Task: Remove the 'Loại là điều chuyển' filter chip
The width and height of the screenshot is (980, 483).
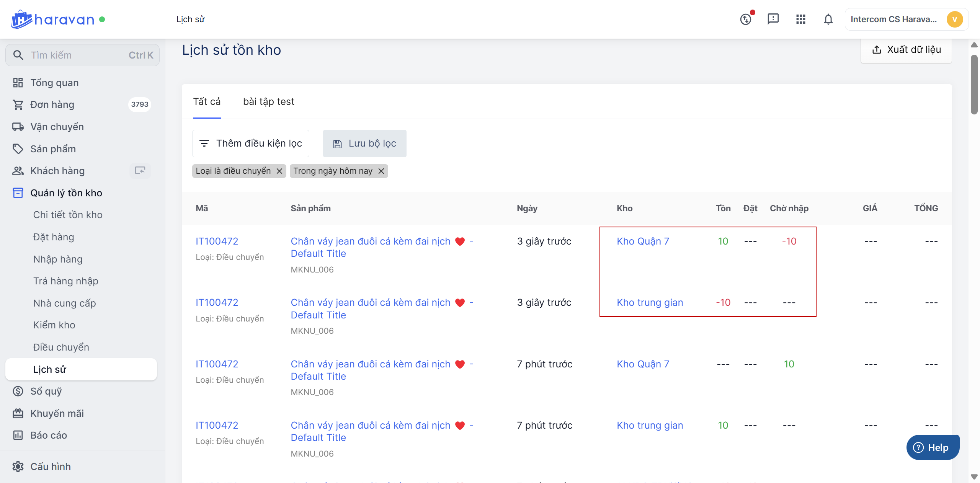Action: coord(279,171)
